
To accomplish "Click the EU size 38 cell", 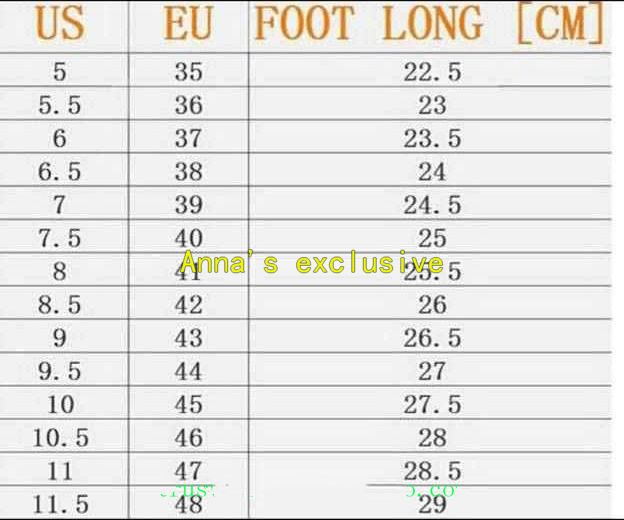I will tap(188, 172).
